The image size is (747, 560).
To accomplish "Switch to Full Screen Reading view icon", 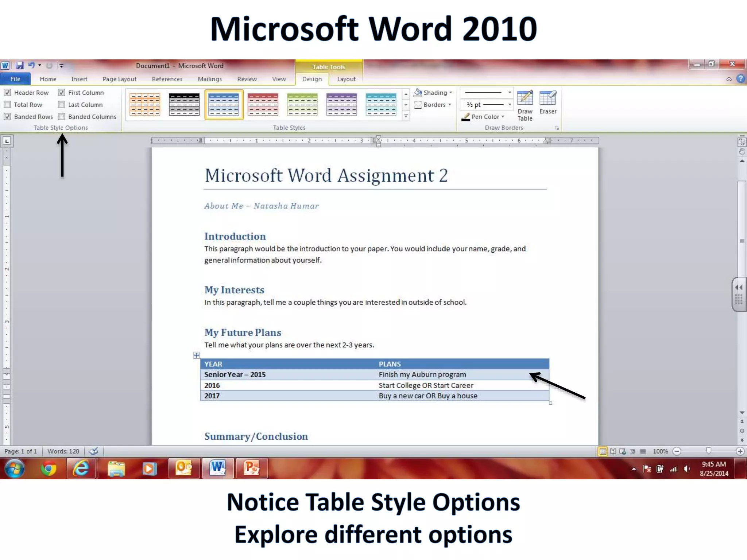I will [613, 451].
